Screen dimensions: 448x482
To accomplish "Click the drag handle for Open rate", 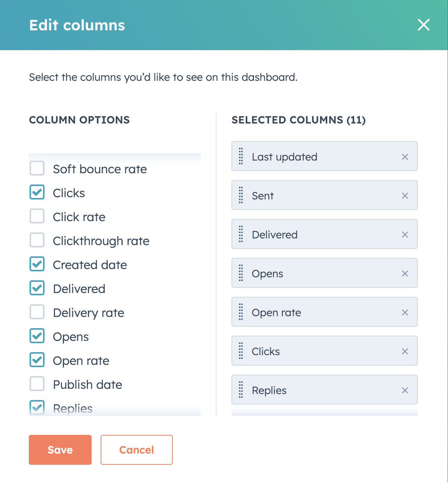I will point(241,312).
